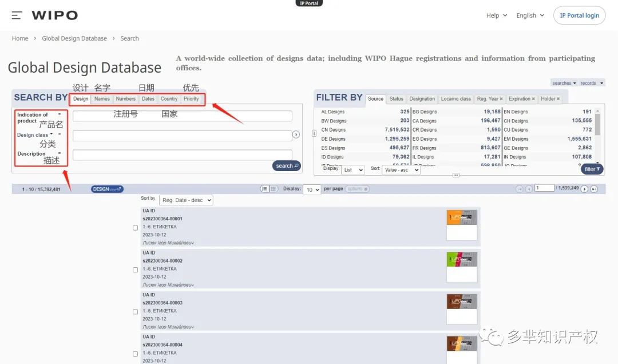Click the filter button
Viewport: 618px width, 364px height.
click(x=592, y=169)
